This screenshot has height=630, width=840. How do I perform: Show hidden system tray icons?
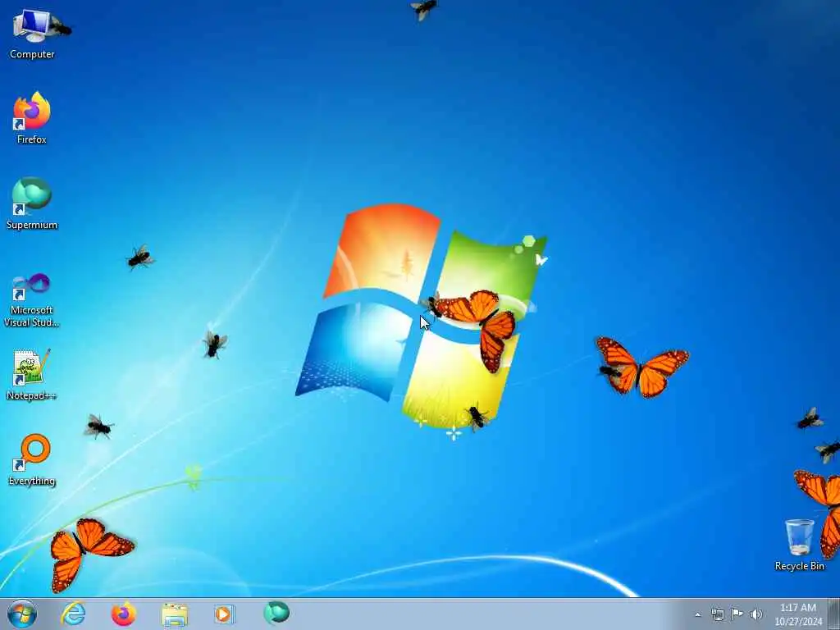click(x=697, y=614)
